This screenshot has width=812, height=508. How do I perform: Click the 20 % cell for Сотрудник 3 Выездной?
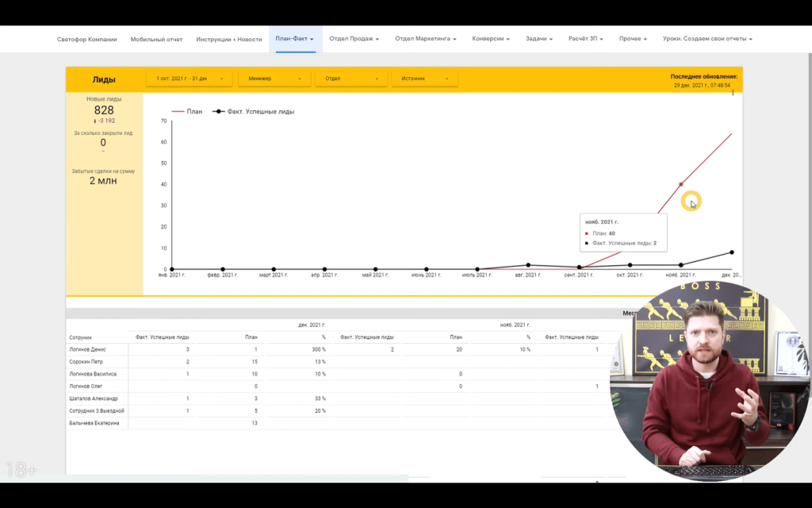tap(320, 410)
